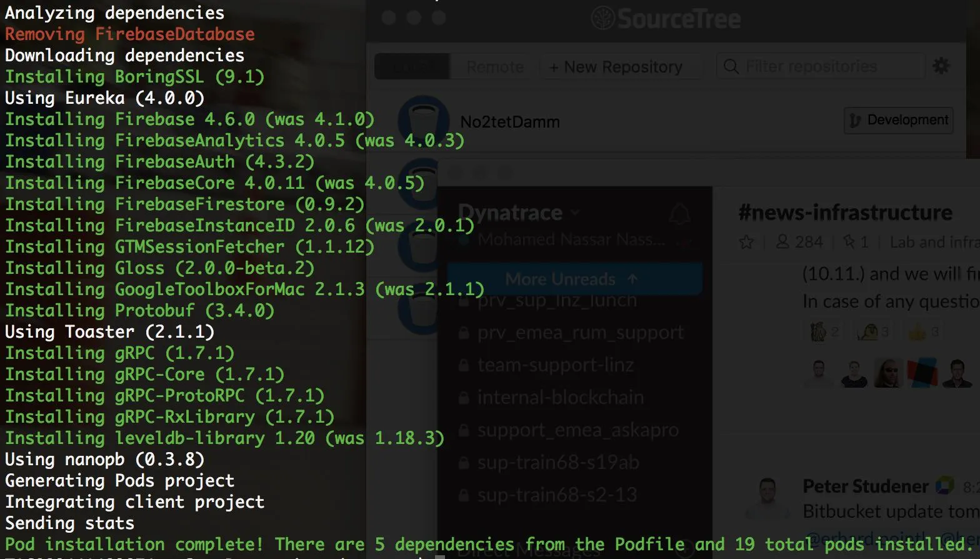Click the "Using Toaster (2.1.1)" line
The height and width of the screenshot is (559, 980).
pos(109,332)
